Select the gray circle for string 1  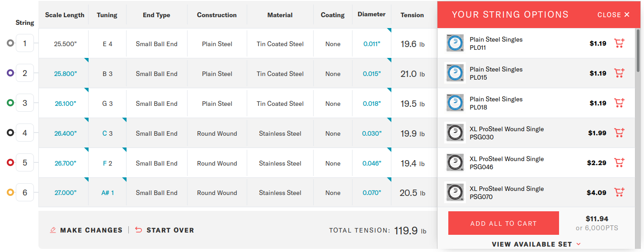10,43
